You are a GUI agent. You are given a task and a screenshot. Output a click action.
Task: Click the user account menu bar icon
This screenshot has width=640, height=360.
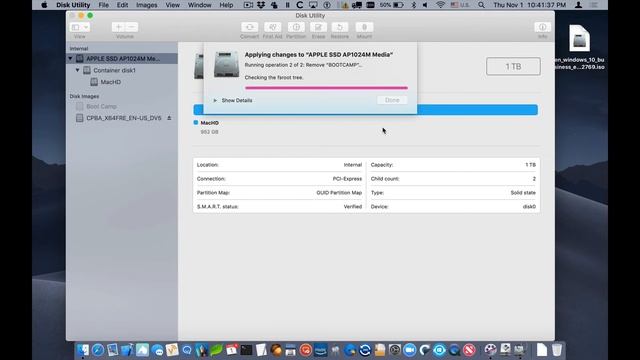click(x=578, y=5)
